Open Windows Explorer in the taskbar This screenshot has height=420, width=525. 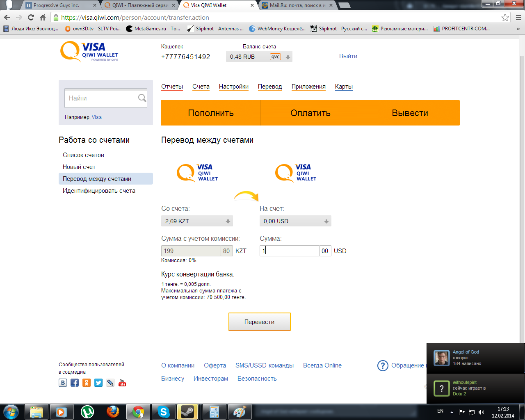point(37,412)
